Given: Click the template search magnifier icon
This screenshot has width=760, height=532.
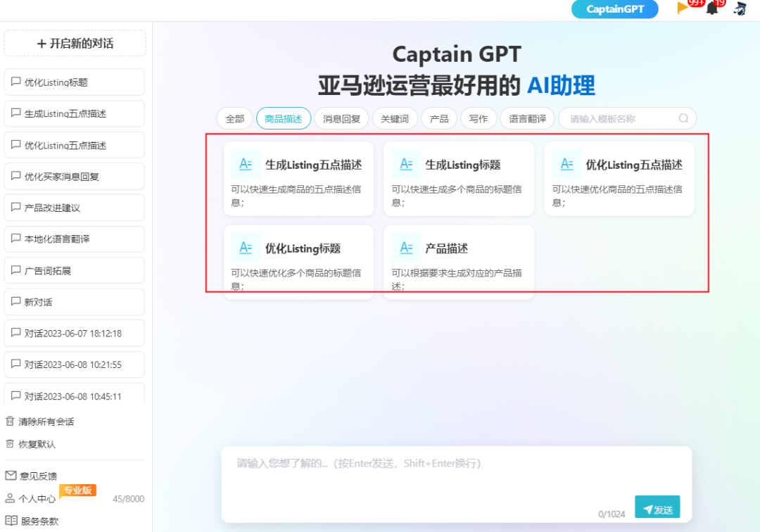Looking at the screenshot, I should (683, 118).
